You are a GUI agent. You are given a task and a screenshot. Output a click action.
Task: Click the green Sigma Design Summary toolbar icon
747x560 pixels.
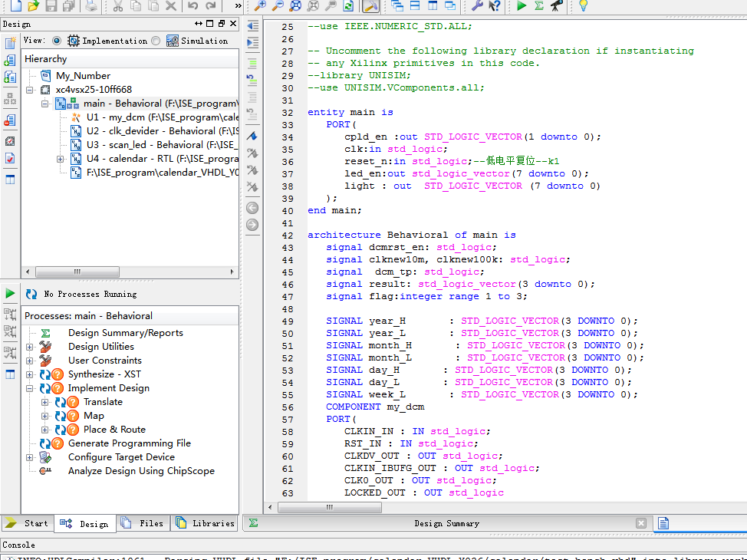click(x=539, y=6)
